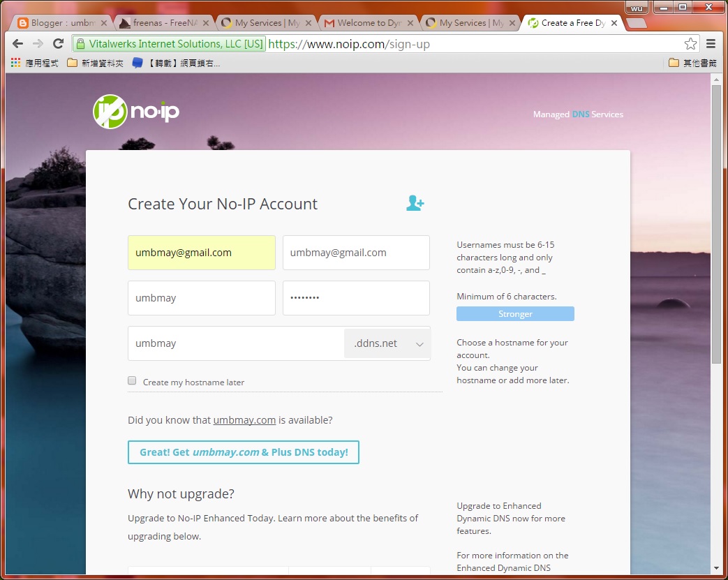The image size is (728, 580).
Task: Minimize the Chrome window
Action: (664, 8)
